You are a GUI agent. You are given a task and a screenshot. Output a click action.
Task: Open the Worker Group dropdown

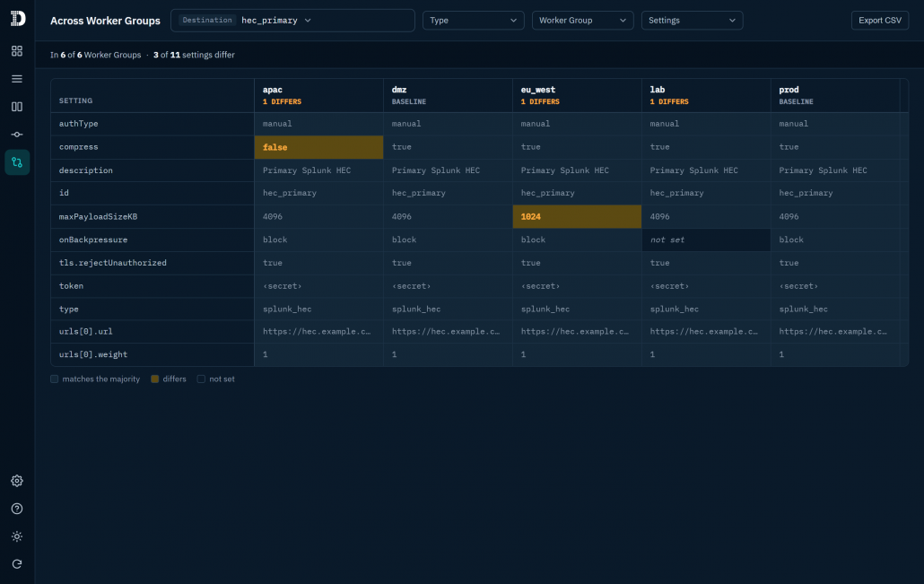[x=582, y=20]
